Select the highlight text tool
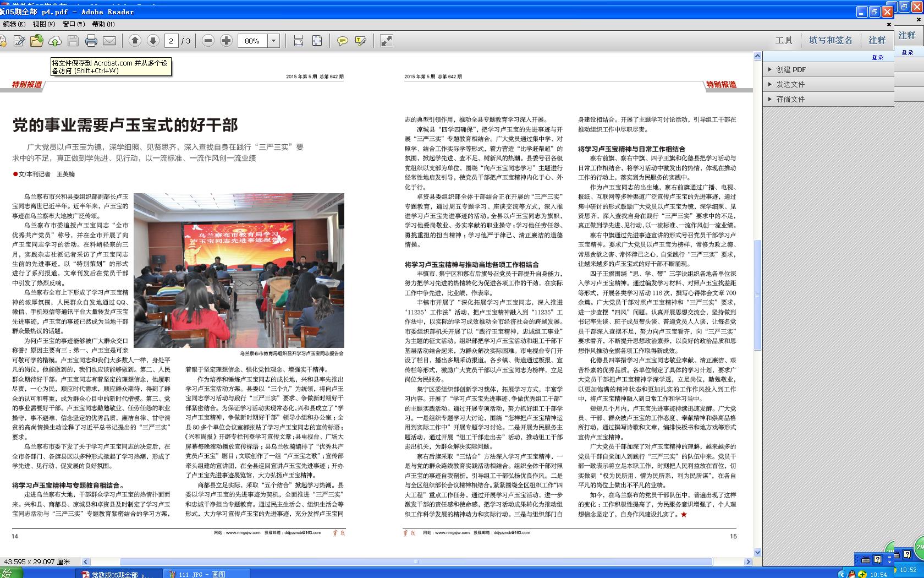This screenshot has width=924, height=578. click(361, 41)
